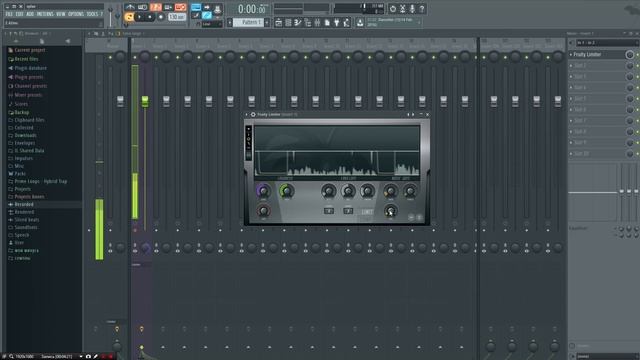Click the help question mark icon
Screen dimensions: 640x360
(x=422, y=9)
